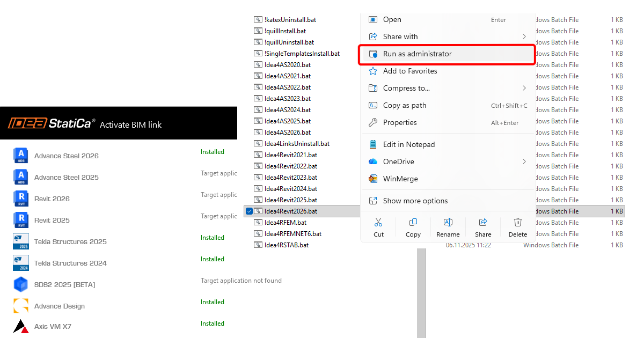Screen dimensions: 644x338
Task: Select WinMerge menu entry
Action: (448, 179)
